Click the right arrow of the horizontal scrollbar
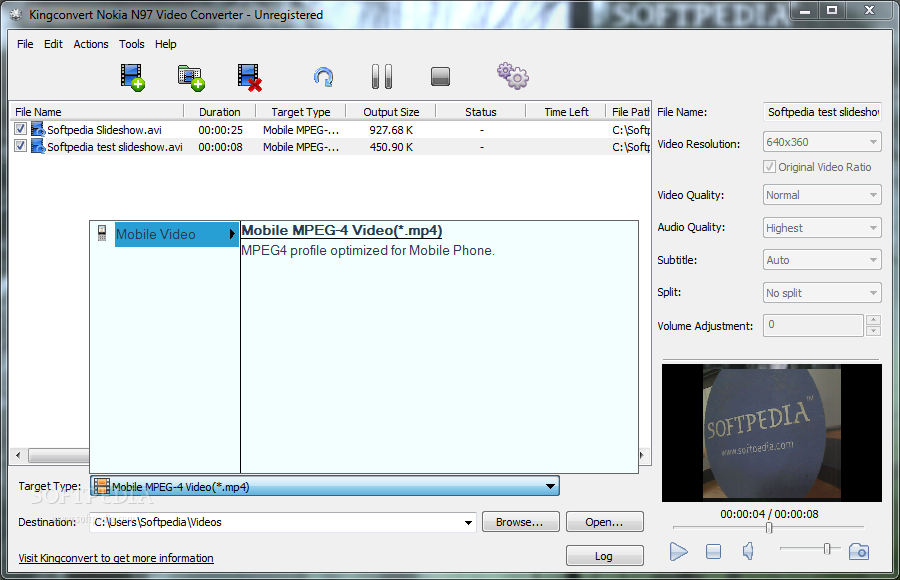The width and height of the screenshot is (900, 580). (642, 455)
